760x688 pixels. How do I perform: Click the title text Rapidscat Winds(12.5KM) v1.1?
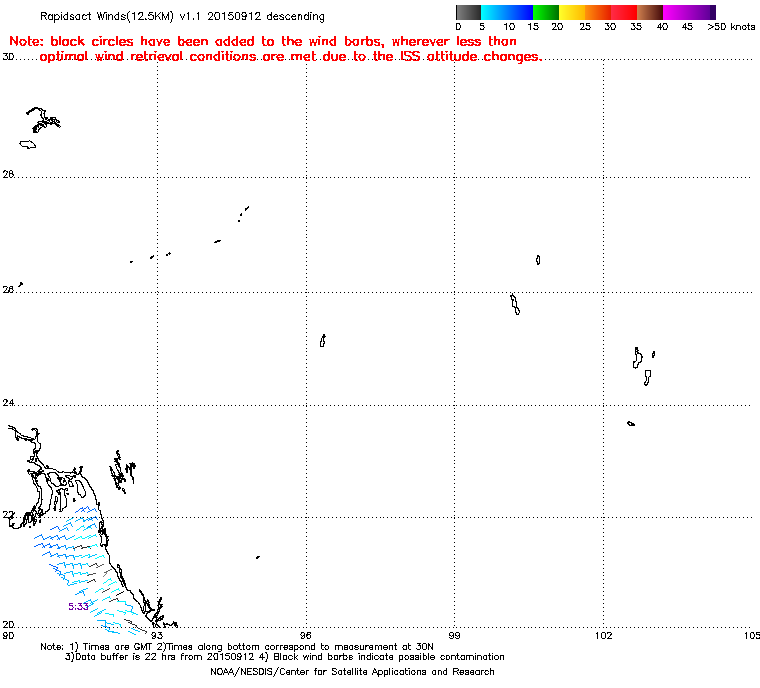coord(120,16)
